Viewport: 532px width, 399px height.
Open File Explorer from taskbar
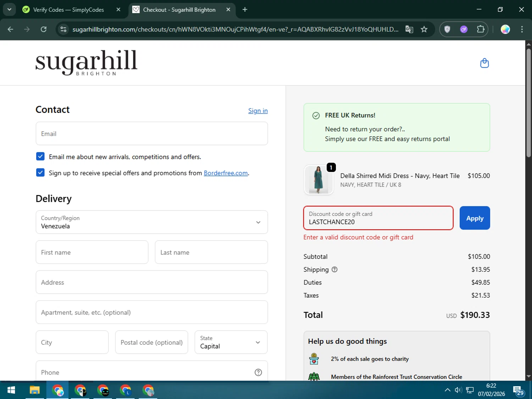click(x=34, y=390)
